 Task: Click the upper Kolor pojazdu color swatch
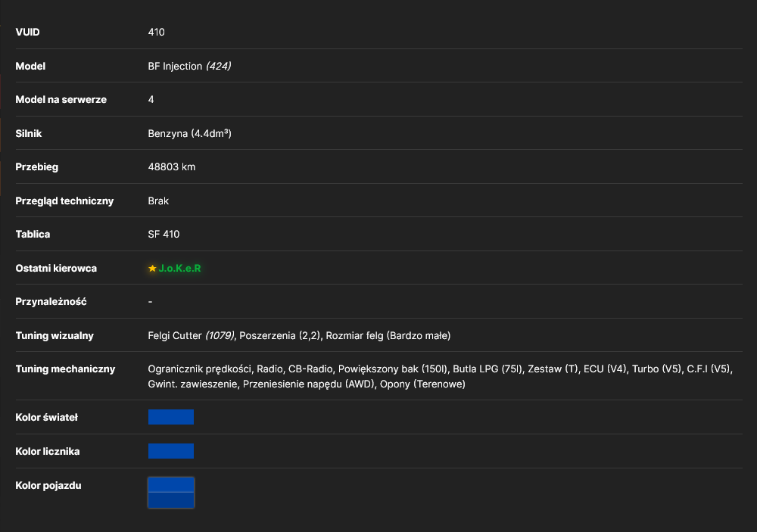point(171,484)
